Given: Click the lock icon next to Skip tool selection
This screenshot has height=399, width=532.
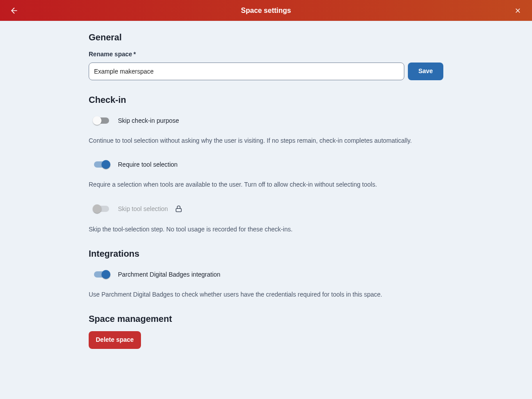Looking at the screenshot, I should (x=179, y=209).
